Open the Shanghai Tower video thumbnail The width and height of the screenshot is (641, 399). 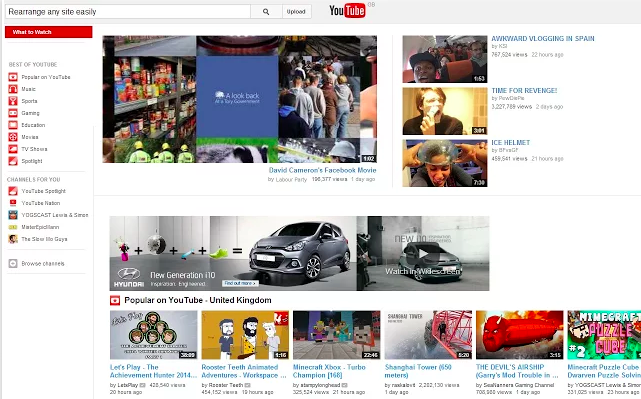tap(428, 335)
